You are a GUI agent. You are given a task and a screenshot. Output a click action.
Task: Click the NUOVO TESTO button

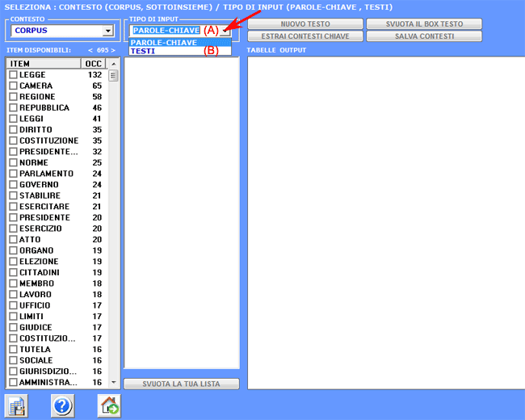[x=304, y=24]
